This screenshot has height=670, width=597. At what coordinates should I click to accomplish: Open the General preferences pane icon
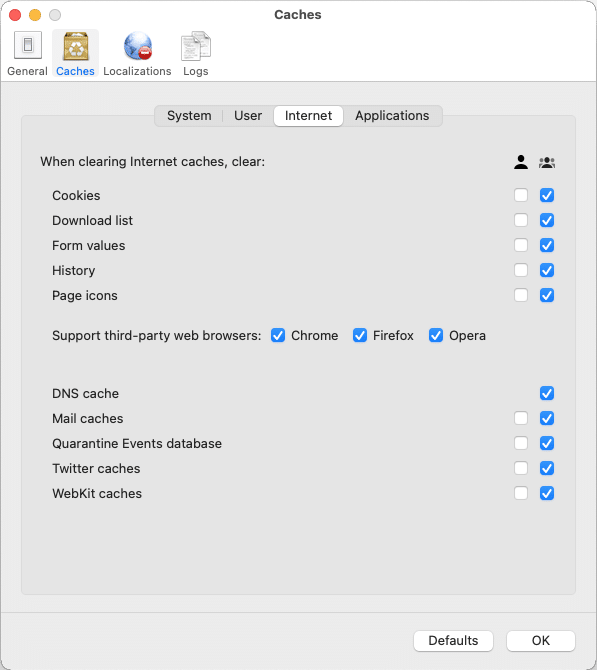28,45
